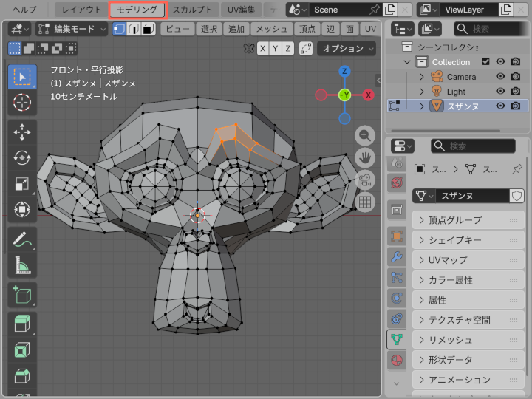Switch perspective/orthographic grid icon
This screenshot has width=532, height=399.
pyautogui.click(x=365, y=202)
